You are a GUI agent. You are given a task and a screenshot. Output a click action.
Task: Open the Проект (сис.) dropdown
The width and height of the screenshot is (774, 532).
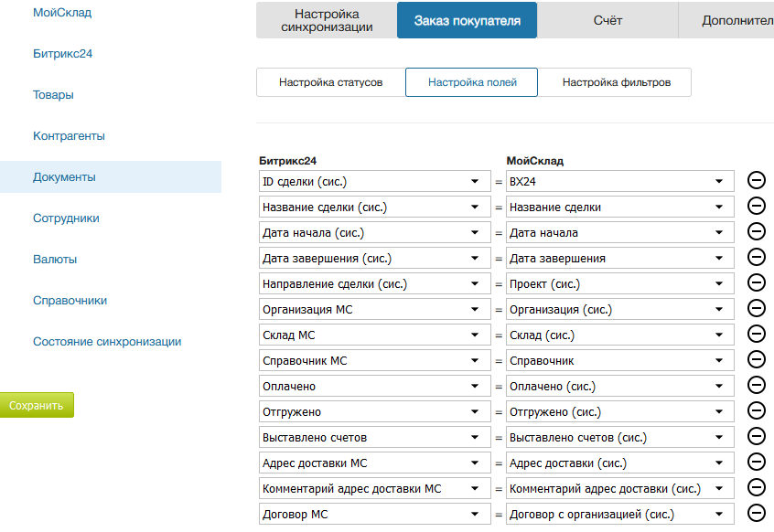coord(620,283)
